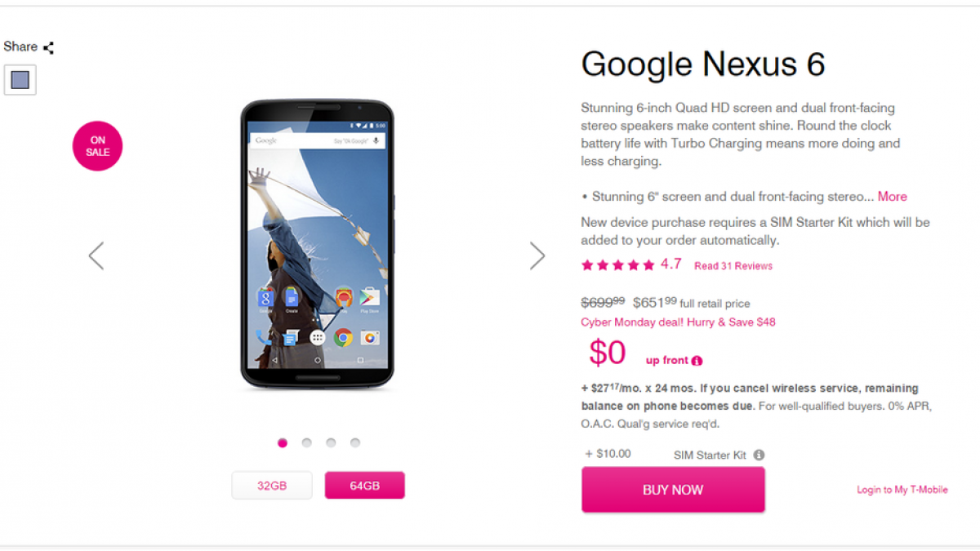
Task: Open info icon next to up front
Action: tap(697, 361)
